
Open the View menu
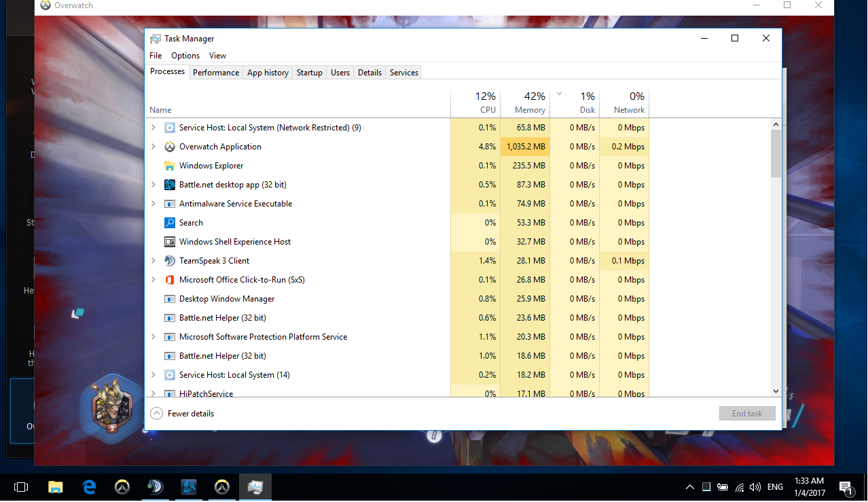pos(217,56)
